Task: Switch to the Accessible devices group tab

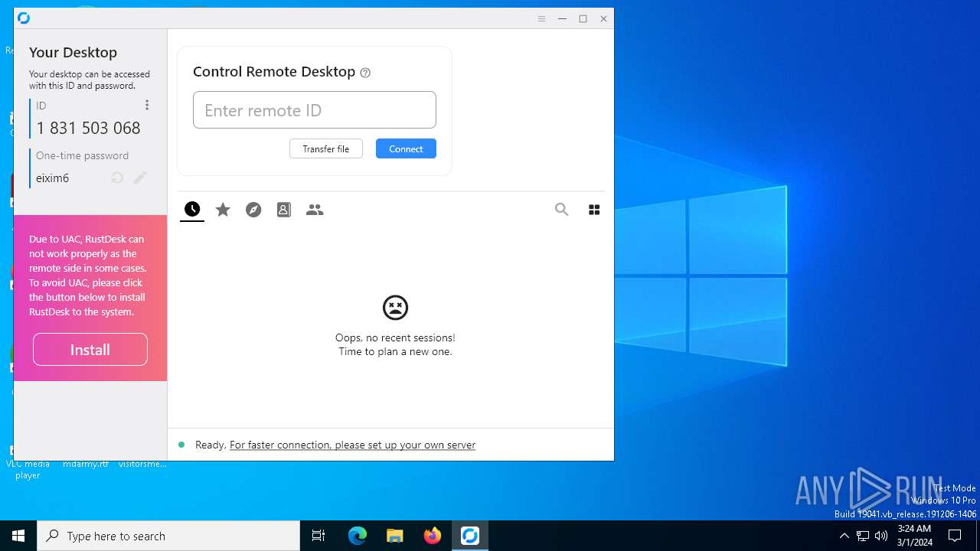Action: click(315, 209)
